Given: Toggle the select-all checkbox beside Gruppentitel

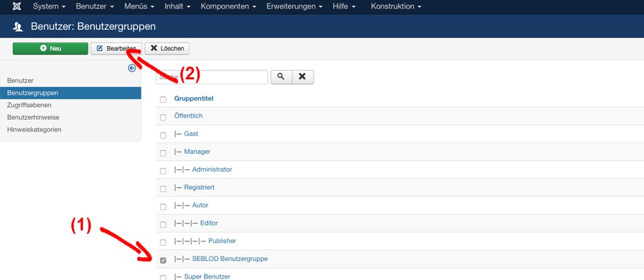Looking at the screenshot, I should click(163, 99).
